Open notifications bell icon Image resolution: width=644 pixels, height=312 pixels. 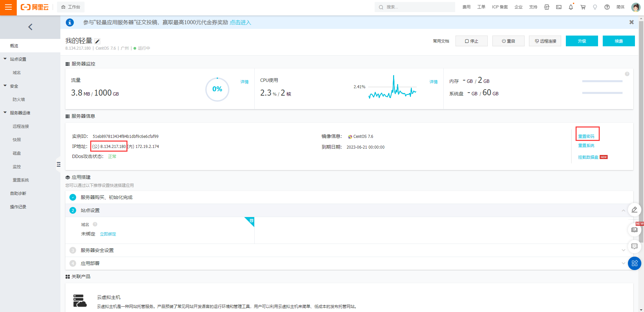click(x=571, y=7)
